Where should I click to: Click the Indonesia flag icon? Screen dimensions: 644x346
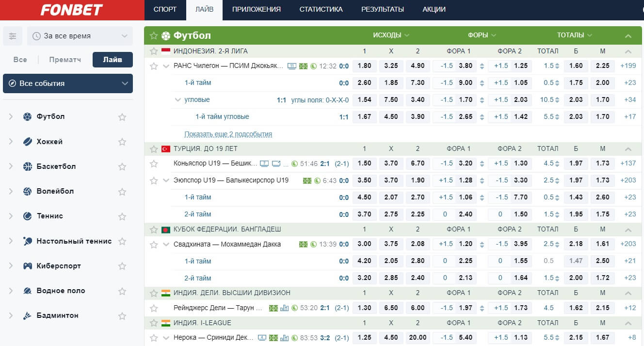tap(166, 51)
